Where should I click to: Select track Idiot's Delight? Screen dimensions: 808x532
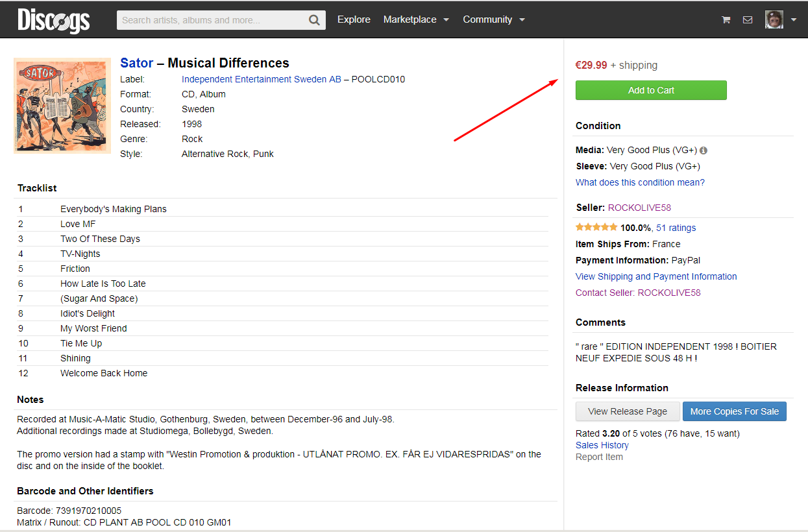pyautogui.click(x=88, y=313)
